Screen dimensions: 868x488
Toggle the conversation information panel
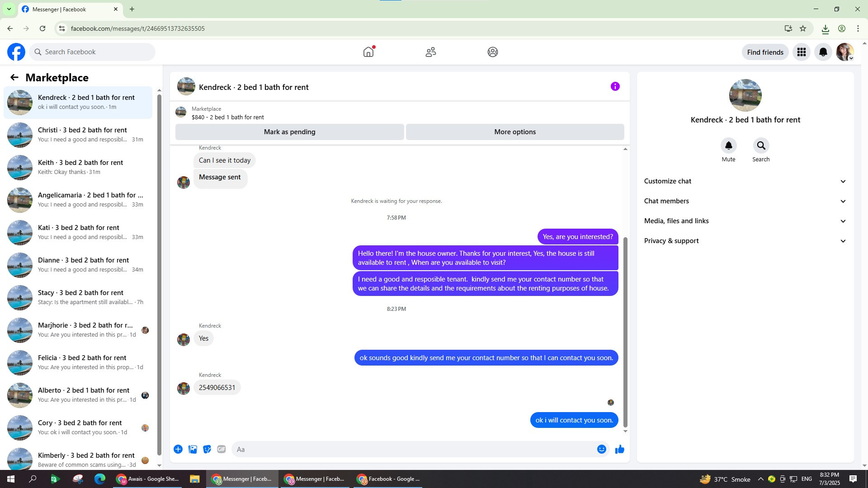615,86
